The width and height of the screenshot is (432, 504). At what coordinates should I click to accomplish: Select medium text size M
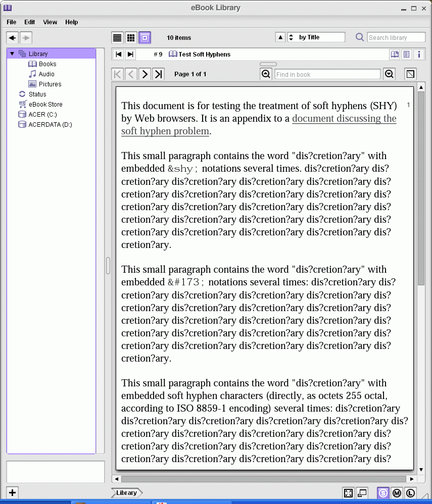coord(397,493)
